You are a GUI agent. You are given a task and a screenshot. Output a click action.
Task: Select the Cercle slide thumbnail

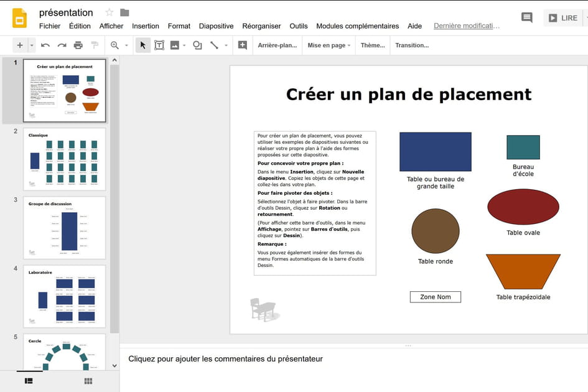click(x=65, y=352)
